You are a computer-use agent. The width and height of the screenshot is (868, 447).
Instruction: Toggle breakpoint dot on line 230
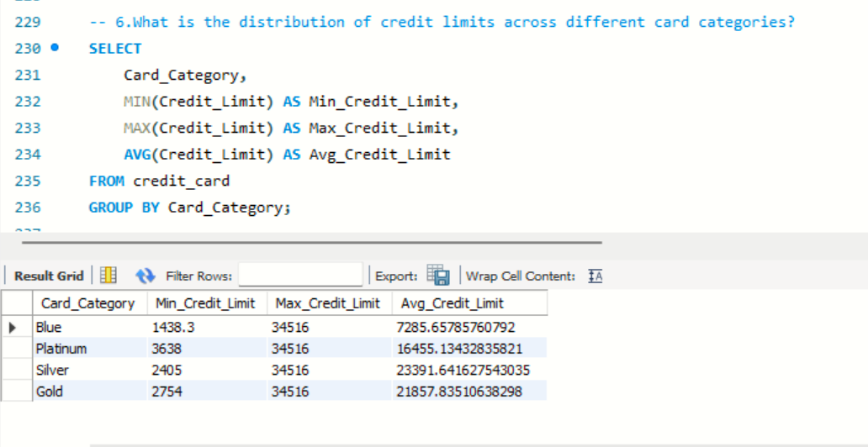point(54,48)
